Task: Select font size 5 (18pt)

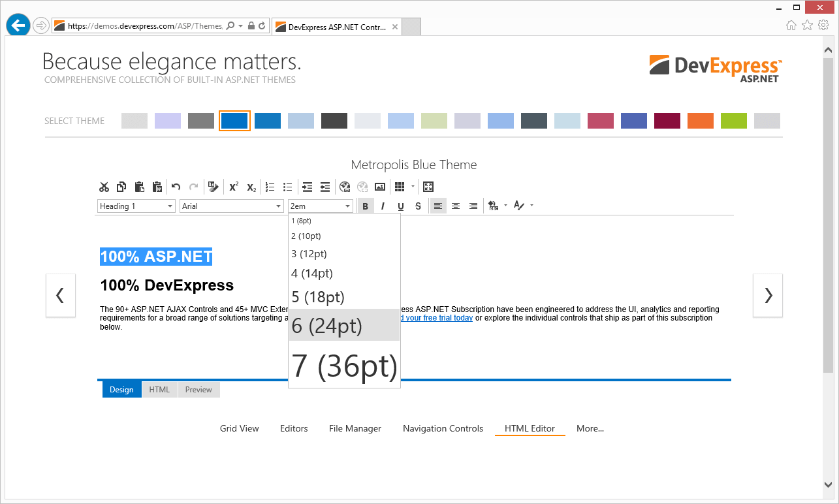Action: point(344,297)
